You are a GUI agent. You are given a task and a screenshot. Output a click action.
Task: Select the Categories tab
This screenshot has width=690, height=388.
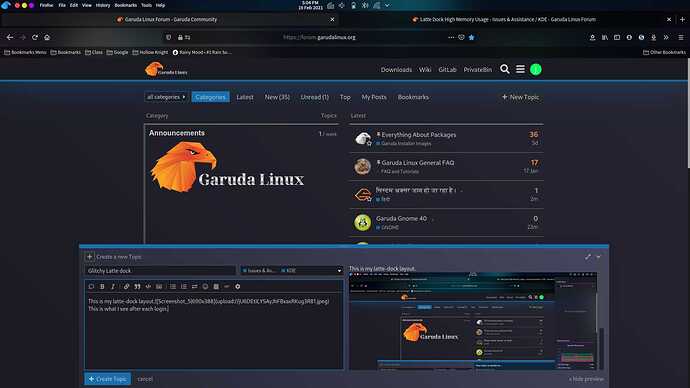coord(210,97)
